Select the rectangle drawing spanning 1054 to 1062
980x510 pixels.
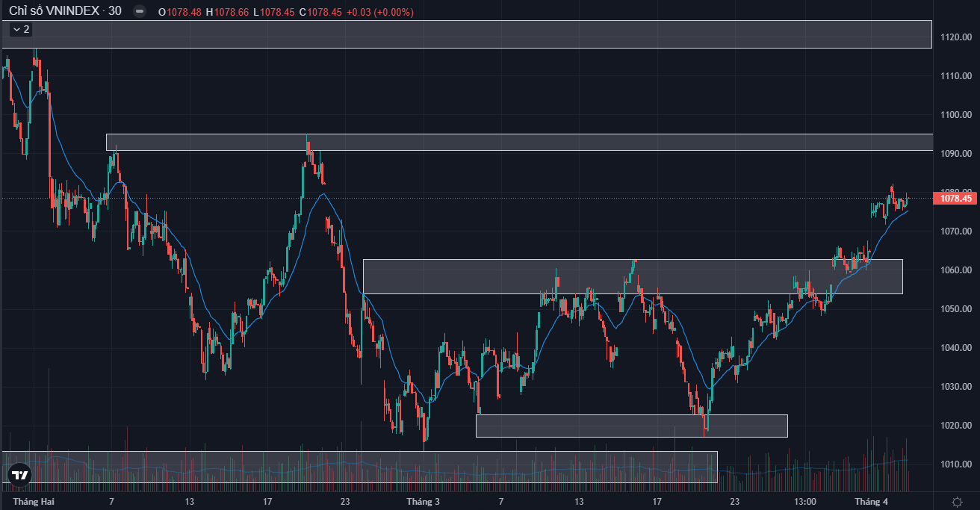click(x=633, y=276)
